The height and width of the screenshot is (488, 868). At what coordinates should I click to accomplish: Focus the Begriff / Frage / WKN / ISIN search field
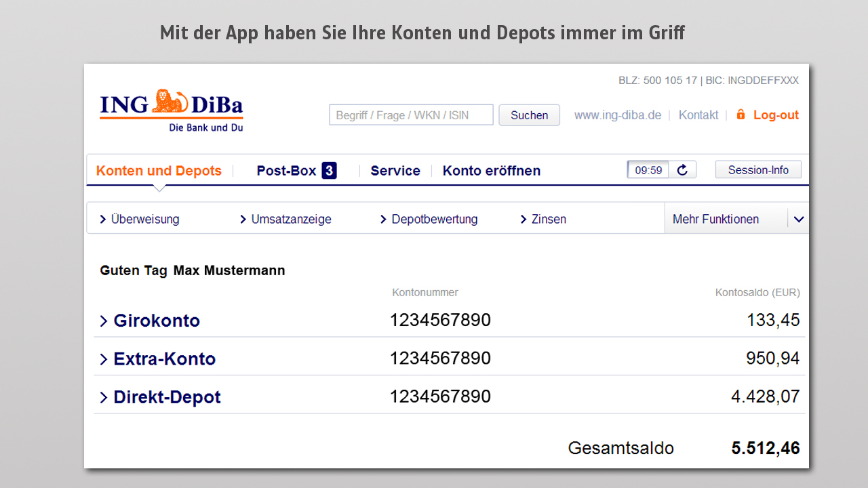412,115
